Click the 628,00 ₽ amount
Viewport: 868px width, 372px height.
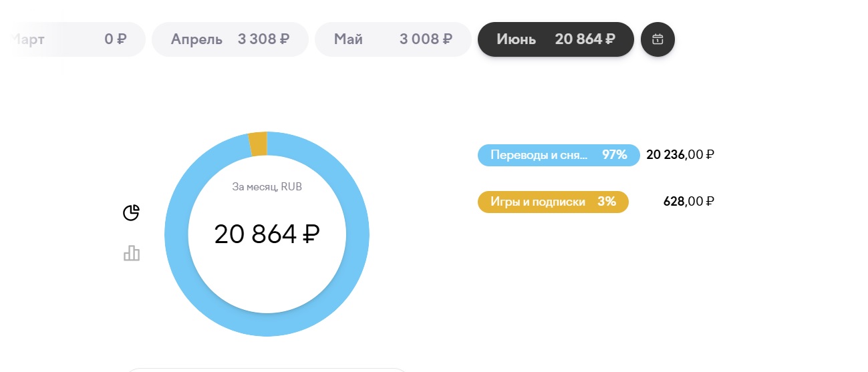pyautogui.click(x=688, y=202)
